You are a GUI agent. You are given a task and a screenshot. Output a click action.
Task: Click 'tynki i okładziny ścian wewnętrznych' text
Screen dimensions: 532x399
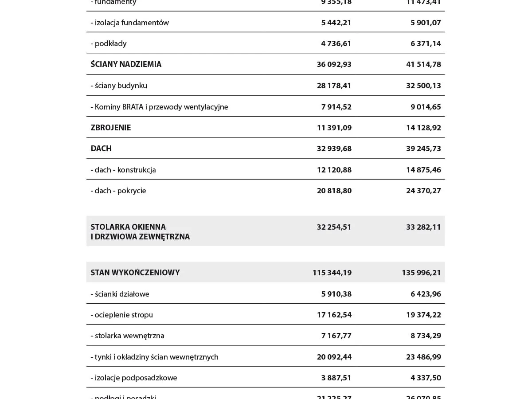click(154, 357)
